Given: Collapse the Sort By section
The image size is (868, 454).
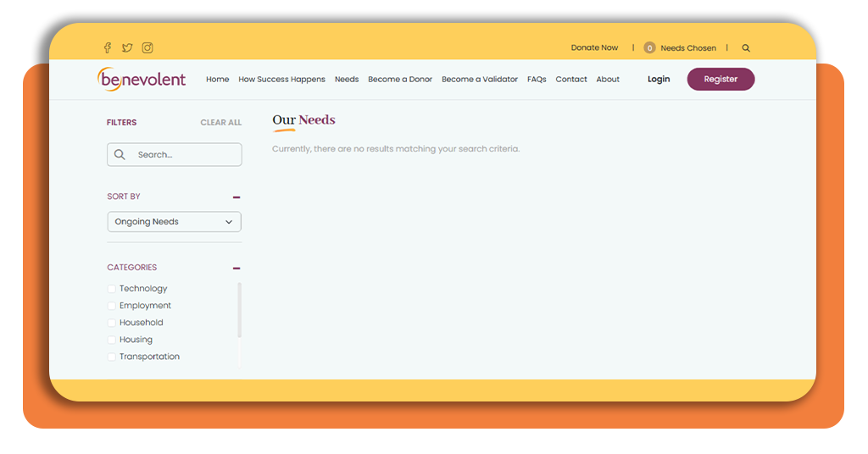Looking at the screenshot, I should click(x=236, y=197).
